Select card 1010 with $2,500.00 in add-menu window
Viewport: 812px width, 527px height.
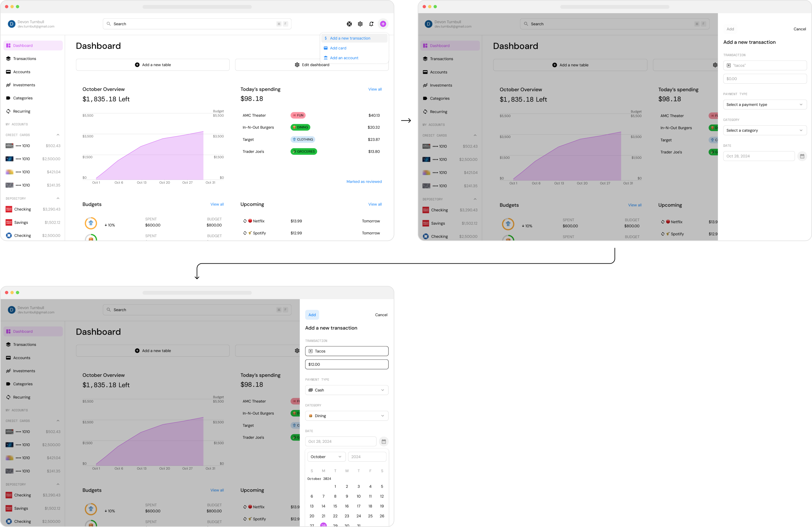[33, 159]
